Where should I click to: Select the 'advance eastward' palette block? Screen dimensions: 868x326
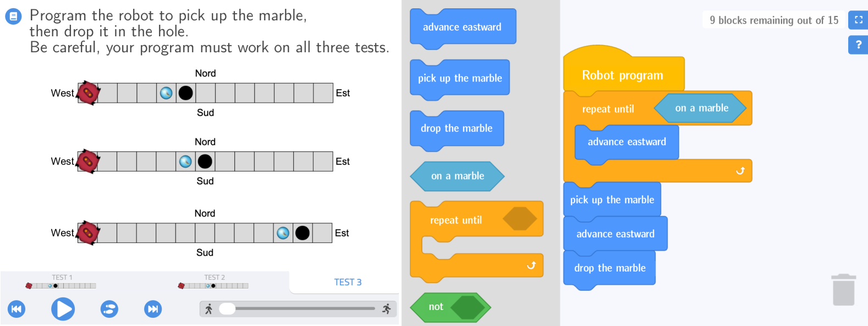click(462, 27)
